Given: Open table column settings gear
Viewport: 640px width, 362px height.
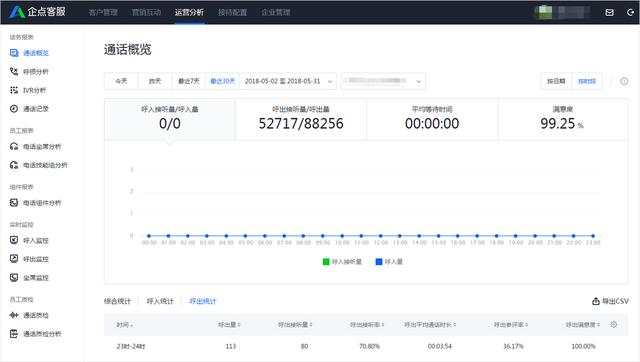Looking at the screenshot, I should (x=613, y=324).
